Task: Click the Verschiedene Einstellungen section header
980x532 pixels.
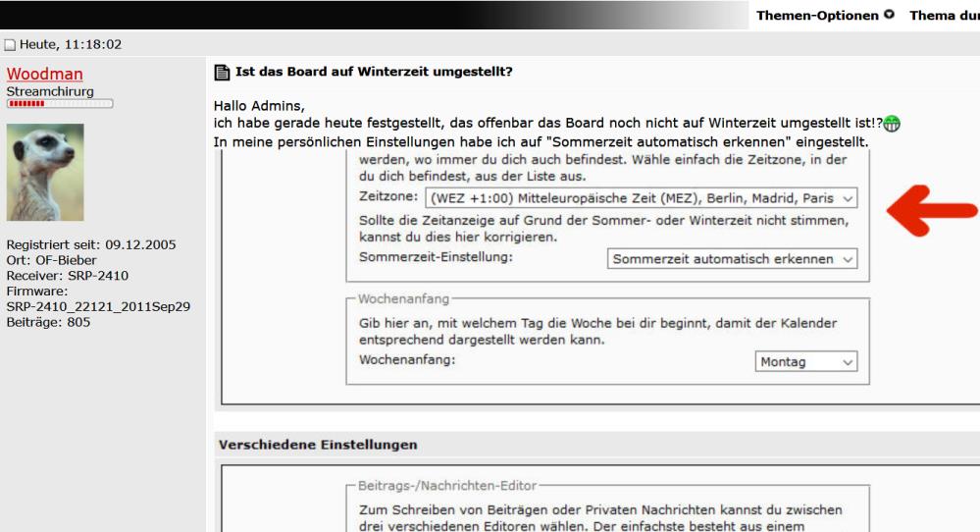Action: click(319, 445)
